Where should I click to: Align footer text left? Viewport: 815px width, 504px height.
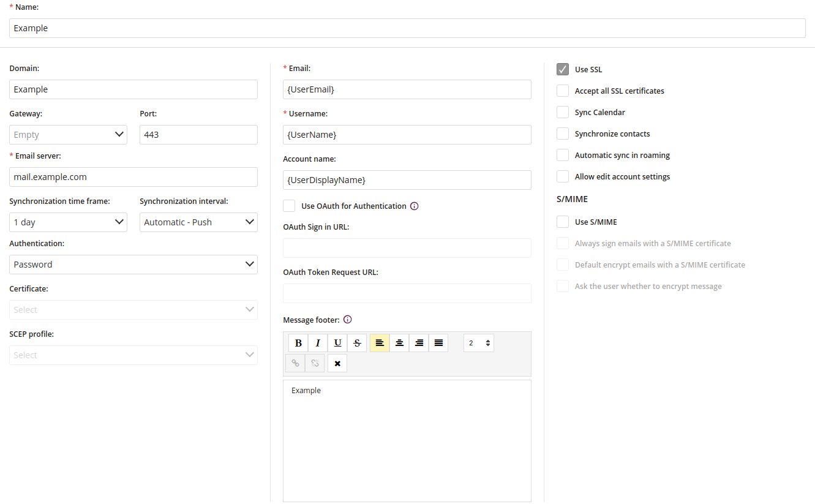[380, 343]
